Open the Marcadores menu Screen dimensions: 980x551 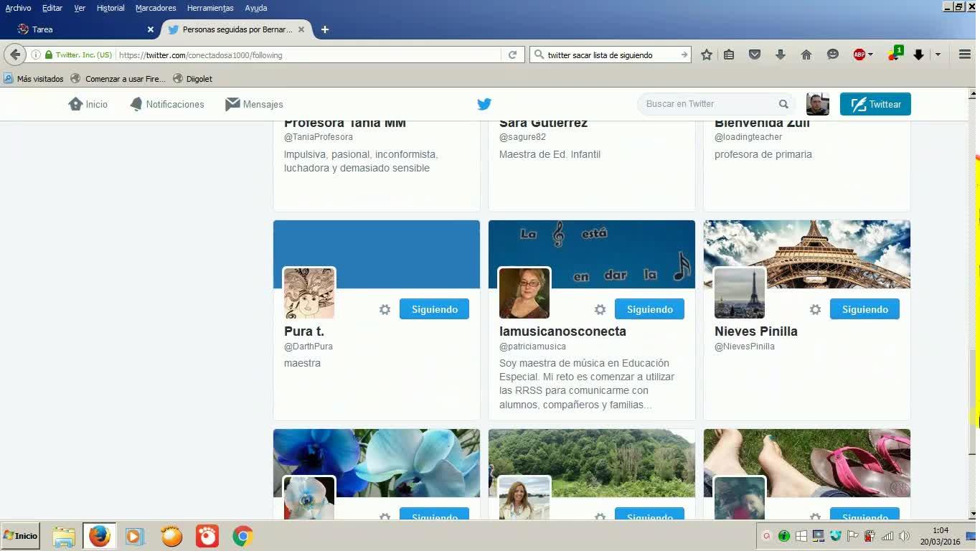[x=156, y=8]
